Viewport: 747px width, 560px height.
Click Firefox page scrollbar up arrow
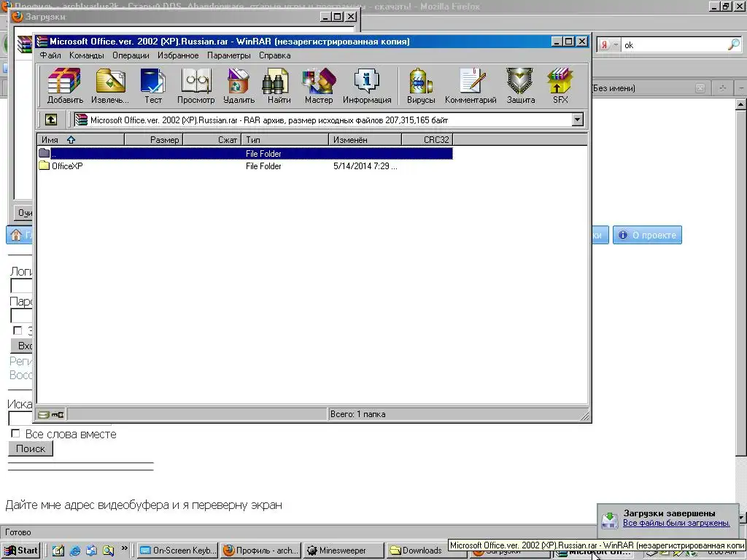pos(741,104)
